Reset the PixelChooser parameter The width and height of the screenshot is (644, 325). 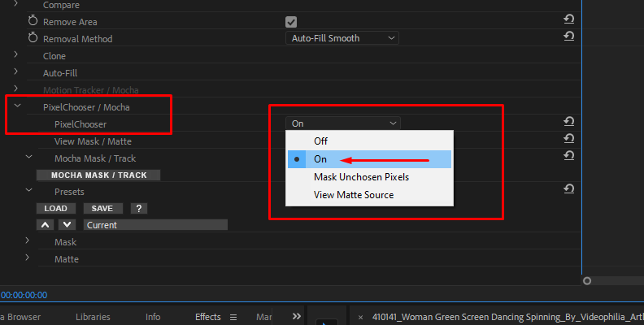(x=569, y=121)
